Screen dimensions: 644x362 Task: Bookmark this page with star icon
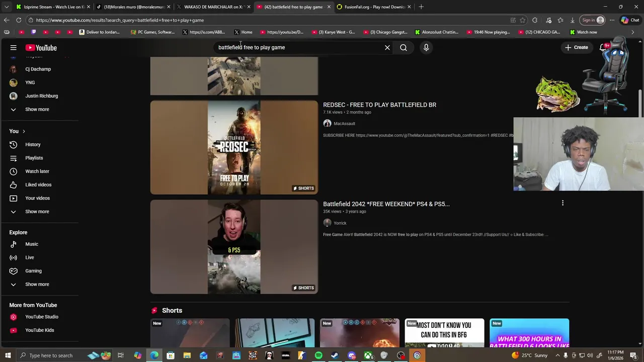click(x=523, y=20)
